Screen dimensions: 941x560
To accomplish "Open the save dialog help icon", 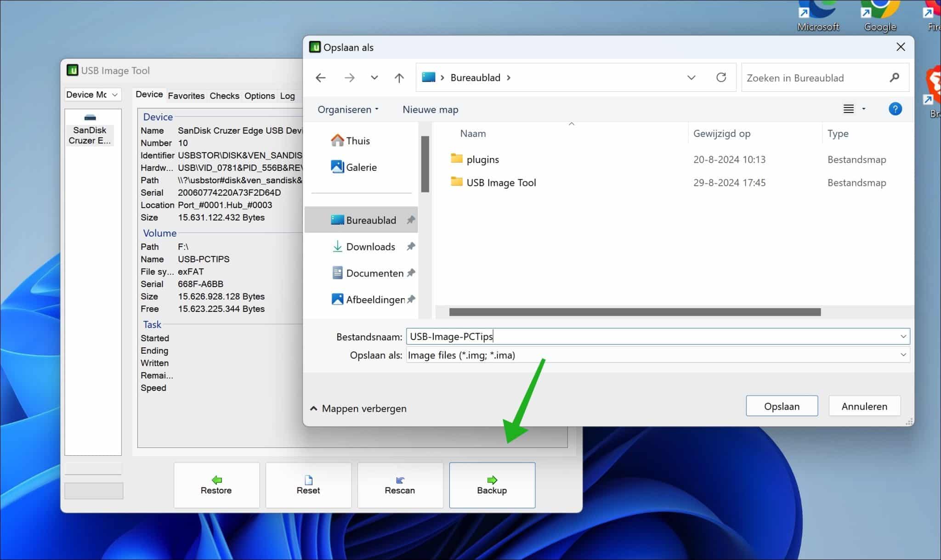I will (895, 109).
